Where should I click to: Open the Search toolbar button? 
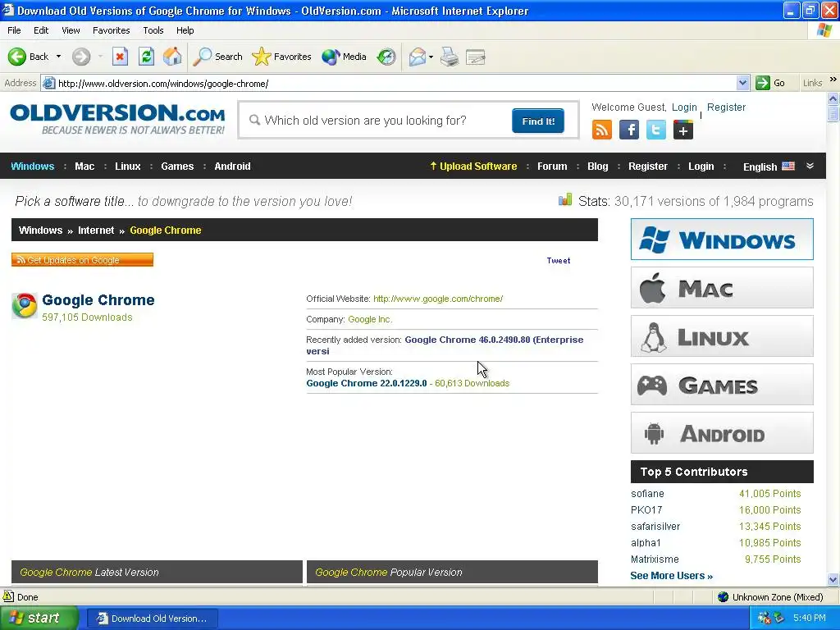click(218, 57)
